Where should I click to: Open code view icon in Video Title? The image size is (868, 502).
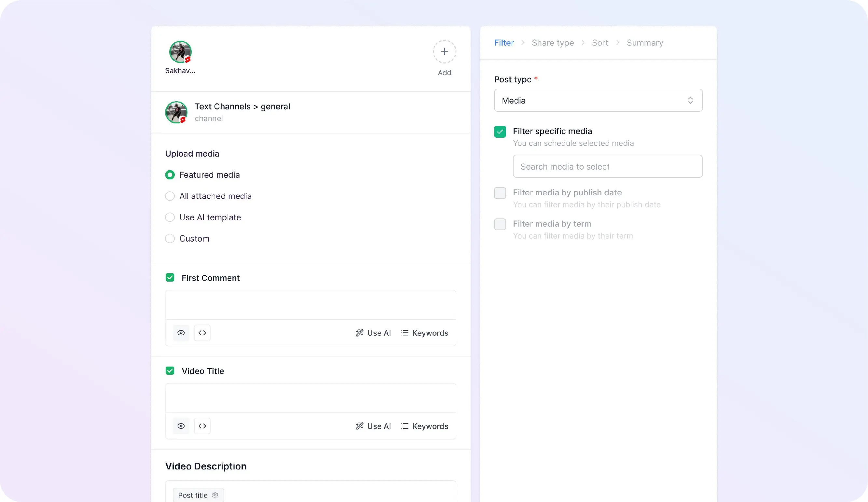click(x=202, y=426)
